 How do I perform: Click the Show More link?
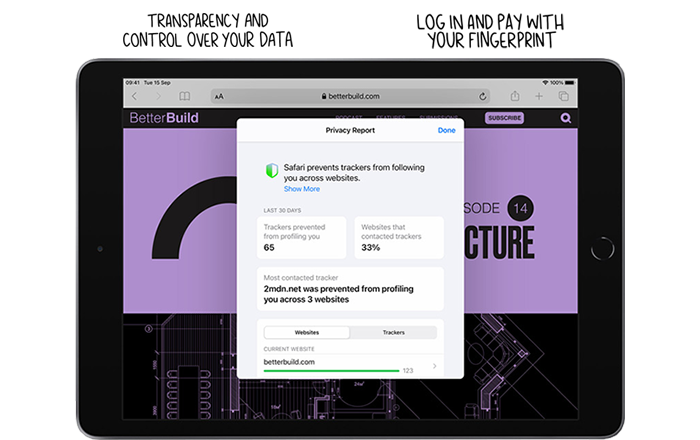302,189
